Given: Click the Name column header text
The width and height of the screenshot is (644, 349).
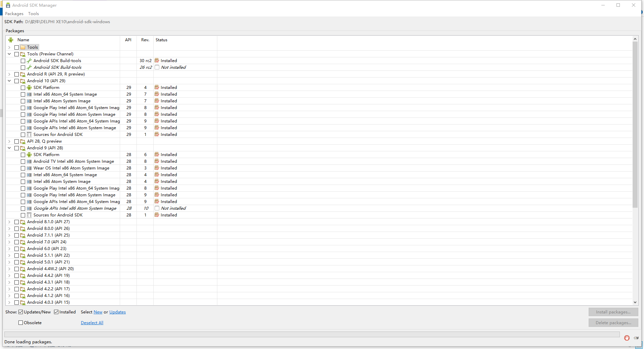Looking at the screenshot, I should point(23,40).
